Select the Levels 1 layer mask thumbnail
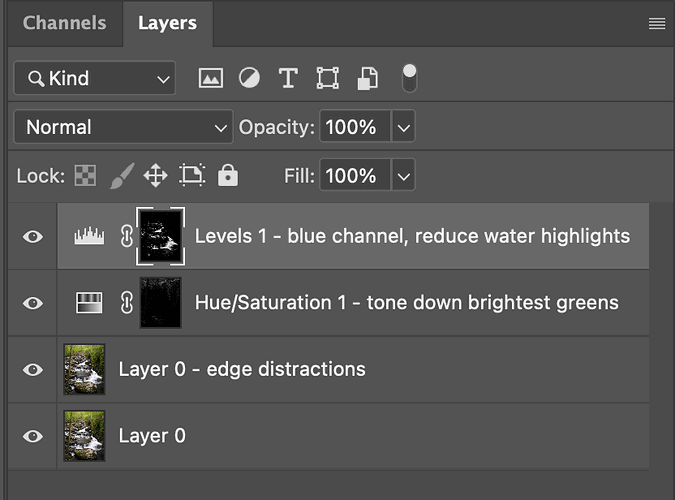Viewport: 675px width, 500px height. click(x=160, y=237)
